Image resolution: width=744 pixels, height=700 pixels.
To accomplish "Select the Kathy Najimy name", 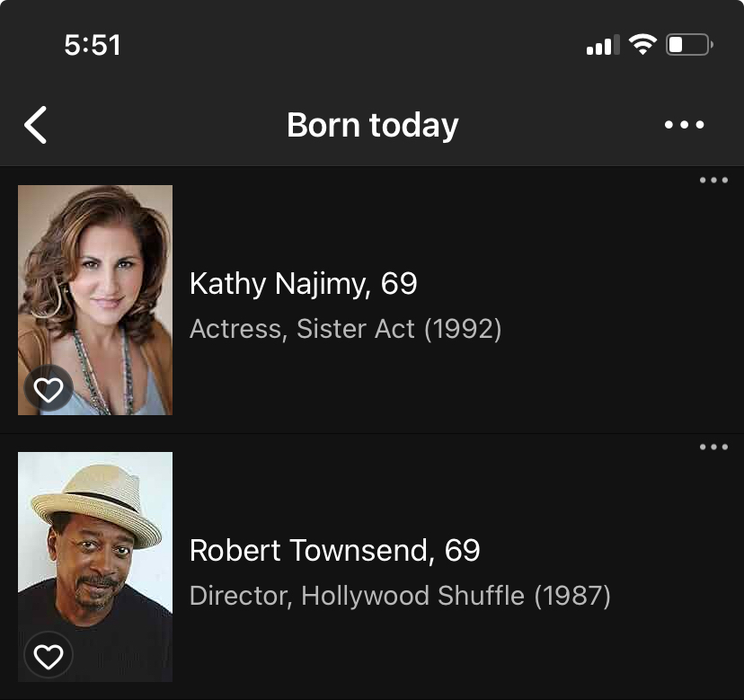I will point(279,284).
